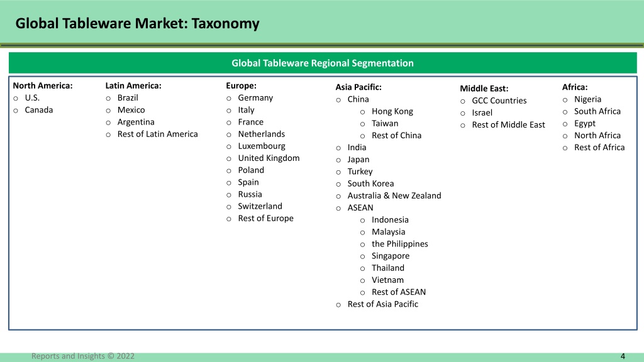Click the 'Asia Pacific:' heading
The width and height of the screenshot is (644, 362).
pyautogui.click(x=358, y=87)
